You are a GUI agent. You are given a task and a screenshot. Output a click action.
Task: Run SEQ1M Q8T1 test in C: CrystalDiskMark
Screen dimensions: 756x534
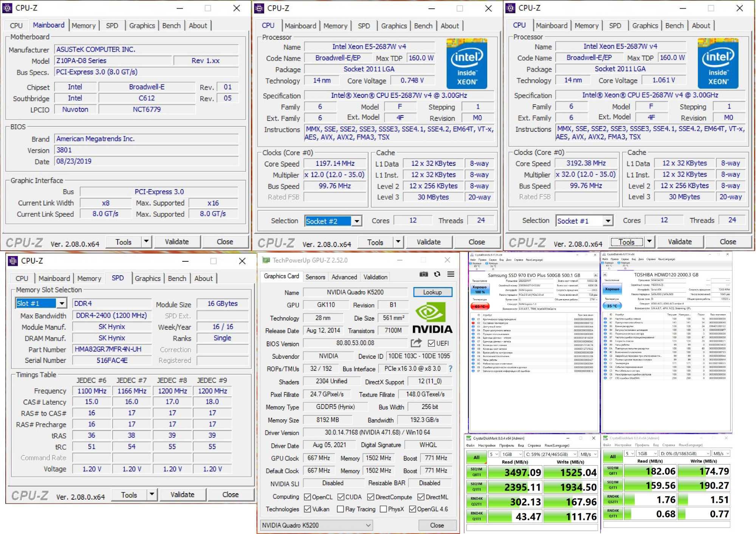[x=476, y=472]
